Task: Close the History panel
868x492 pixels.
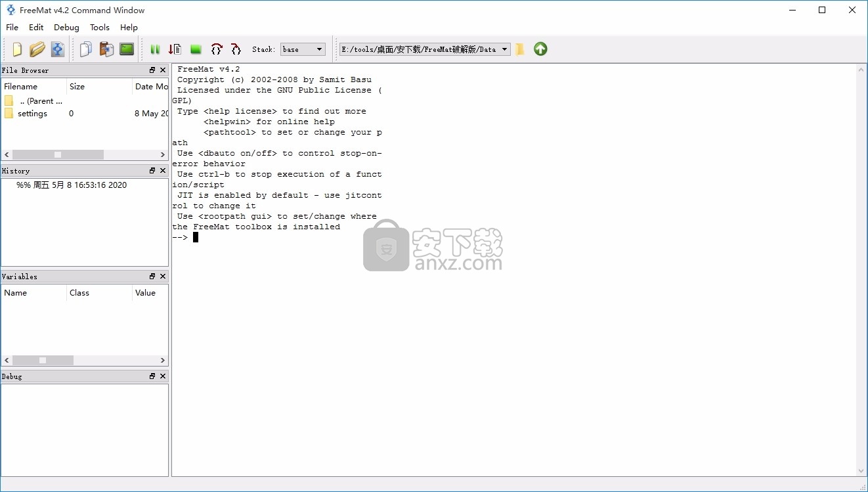Action: pyautogui.click(x=163, y=171)
